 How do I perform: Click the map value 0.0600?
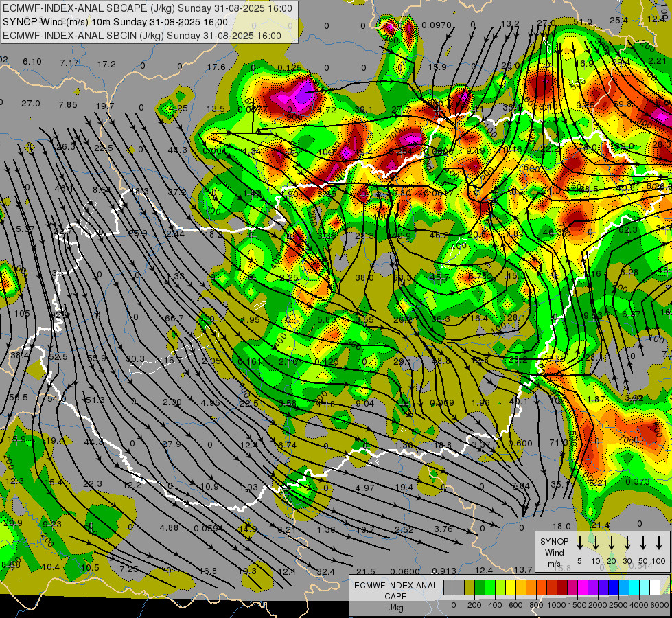click(x=405, y=571)
